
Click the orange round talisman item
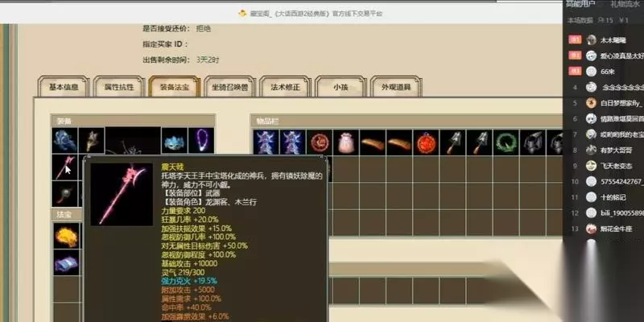pos(426,142)
